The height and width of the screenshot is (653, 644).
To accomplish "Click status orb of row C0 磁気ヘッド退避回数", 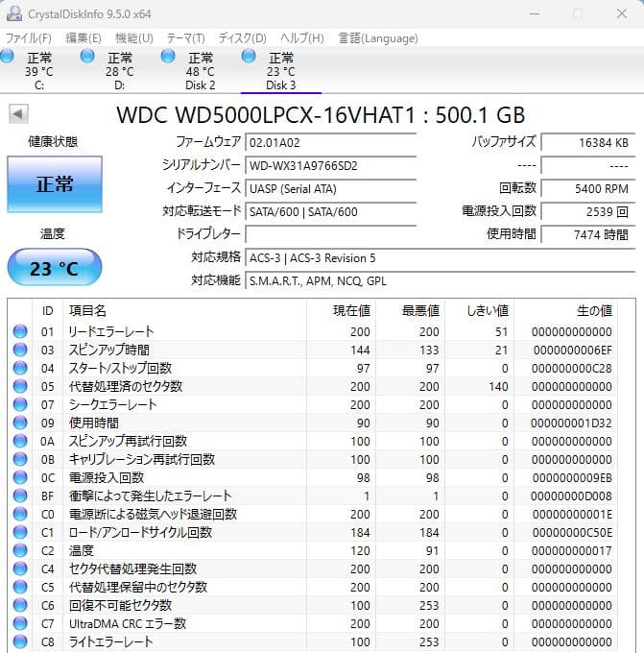I will 20,515.
